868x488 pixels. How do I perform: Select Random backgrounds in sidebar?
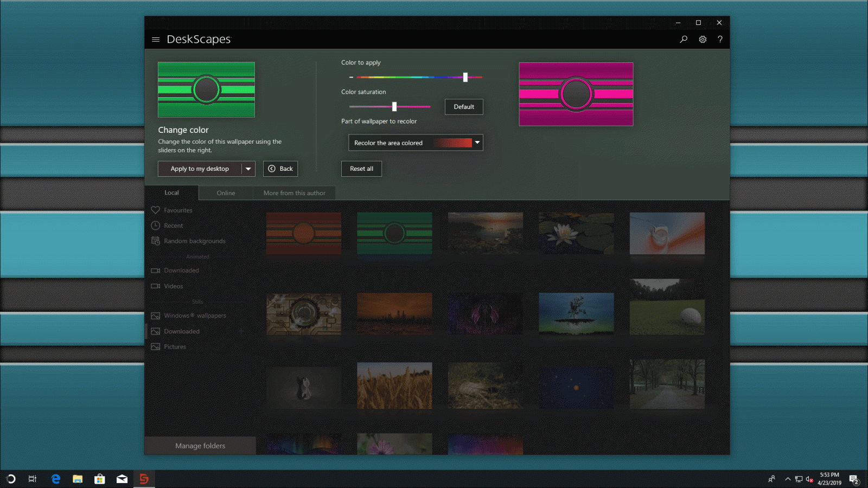click(x=194, y=241)
